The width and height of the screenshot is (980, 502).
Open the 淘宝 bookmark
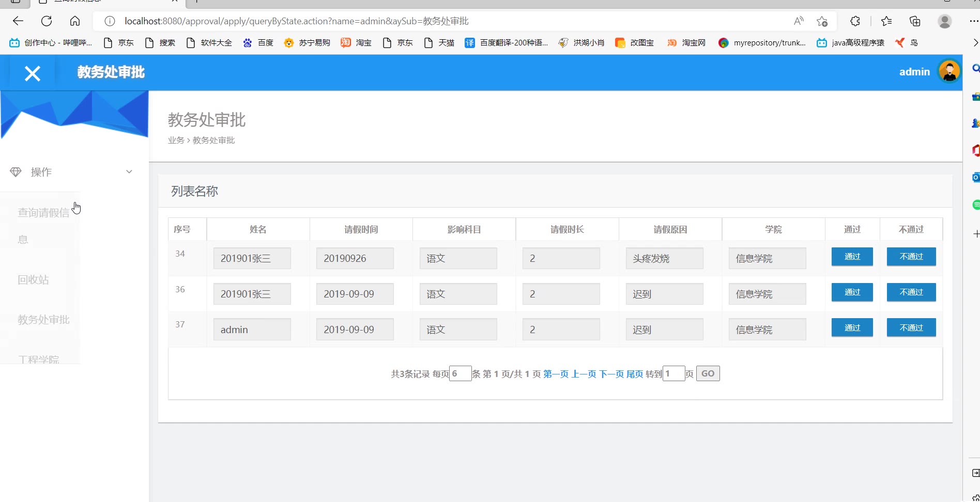click(356, 43)
